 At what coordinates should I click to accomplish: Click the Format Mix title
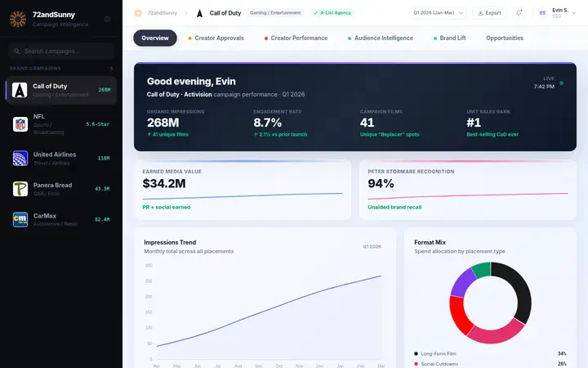430,243
